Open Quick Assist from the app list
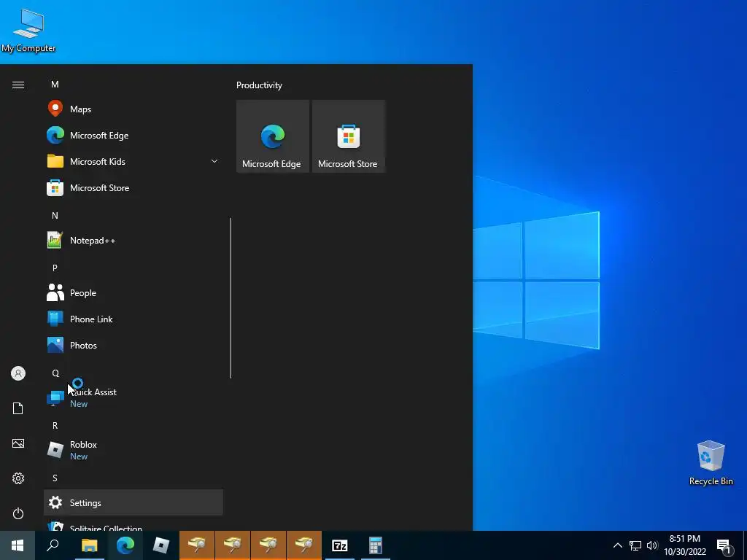This screenshot has width=747, height=560. [133, 397]
